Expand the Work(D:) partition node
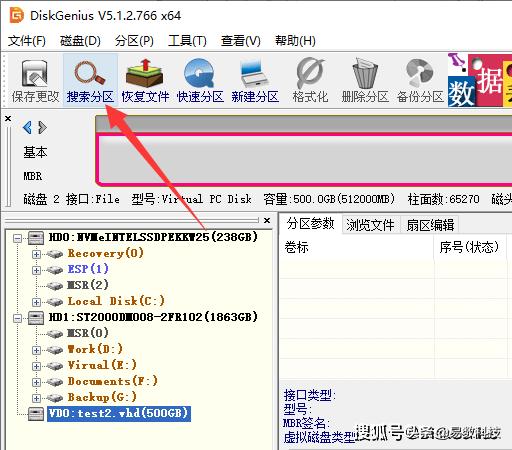The width and height of the screenshot is (512, 450). click(36, 350)
